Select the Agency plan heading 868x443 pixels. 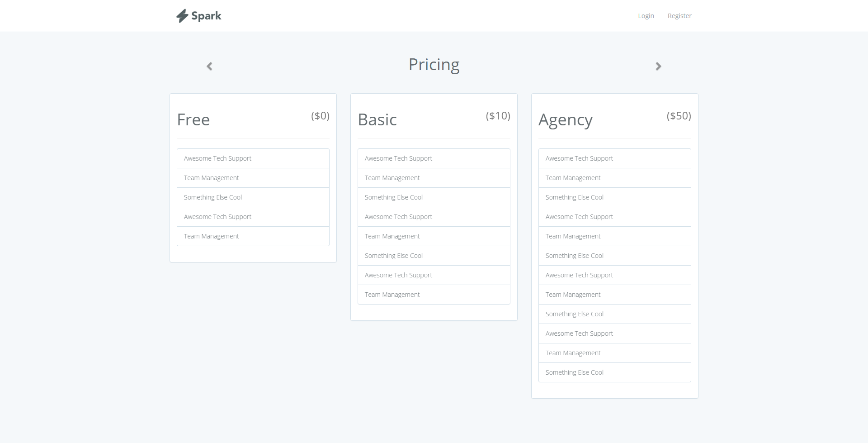tap(565, 120)
